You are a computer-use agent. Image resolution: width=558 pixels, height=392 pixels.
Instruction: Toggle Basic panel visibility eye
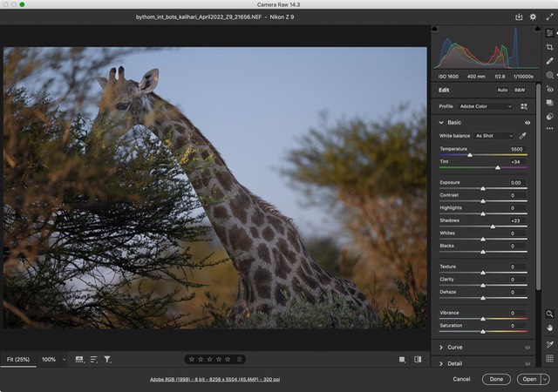(x=527, y=123)
